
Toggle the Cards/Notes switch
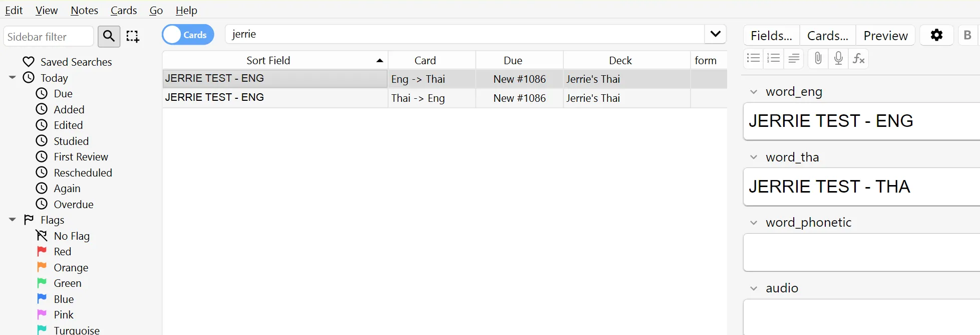(x=188, y=35)
